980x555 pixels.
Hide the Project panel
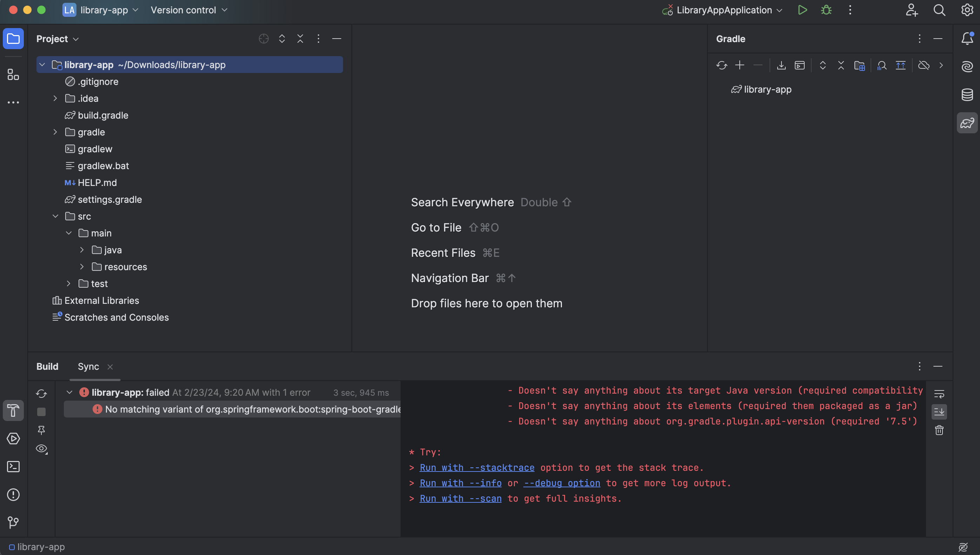click(337, 39)
